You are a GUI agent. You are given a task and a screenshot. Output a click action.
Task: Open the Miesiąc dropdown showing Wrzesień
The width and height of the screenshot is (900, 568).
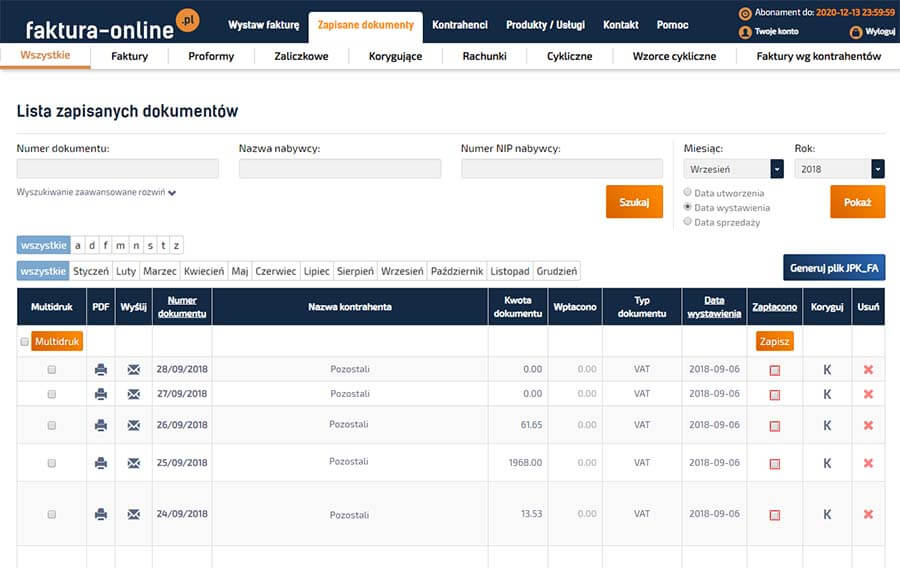[x=734, y=169]
